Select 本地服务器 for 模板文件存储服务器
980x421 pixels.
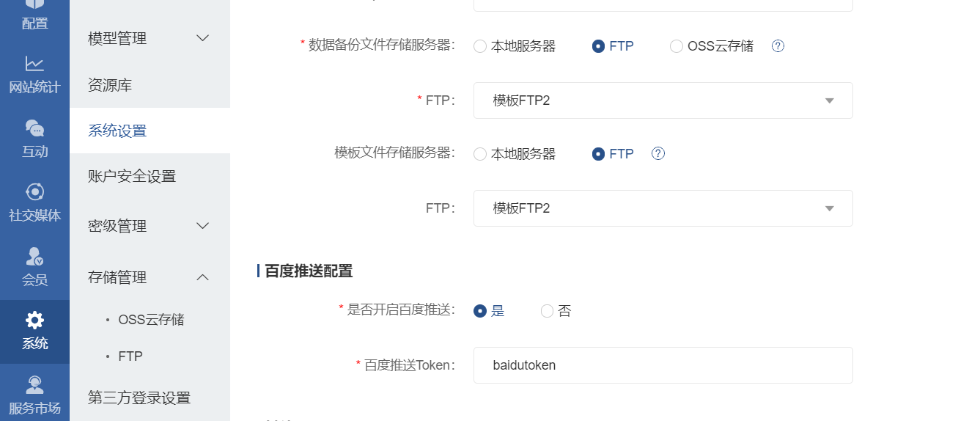tap(480, 154)
